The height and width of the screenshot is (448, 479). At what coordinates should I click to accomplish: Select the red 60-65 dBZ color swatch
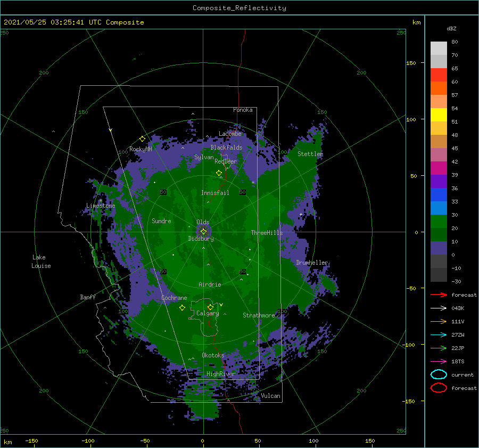click(439, 75)
